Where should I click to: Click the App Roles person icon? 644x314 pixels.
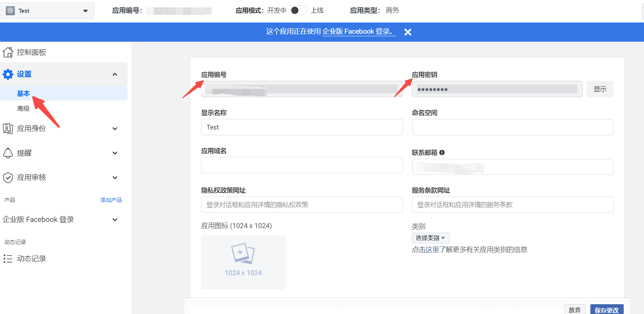click(x=8, y=128)
